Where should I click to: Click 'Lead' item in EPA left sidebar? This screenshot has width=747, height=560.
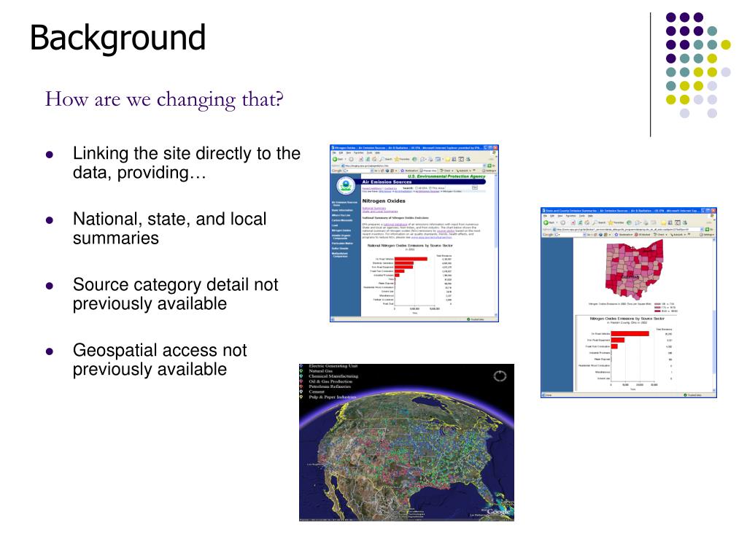334,225
